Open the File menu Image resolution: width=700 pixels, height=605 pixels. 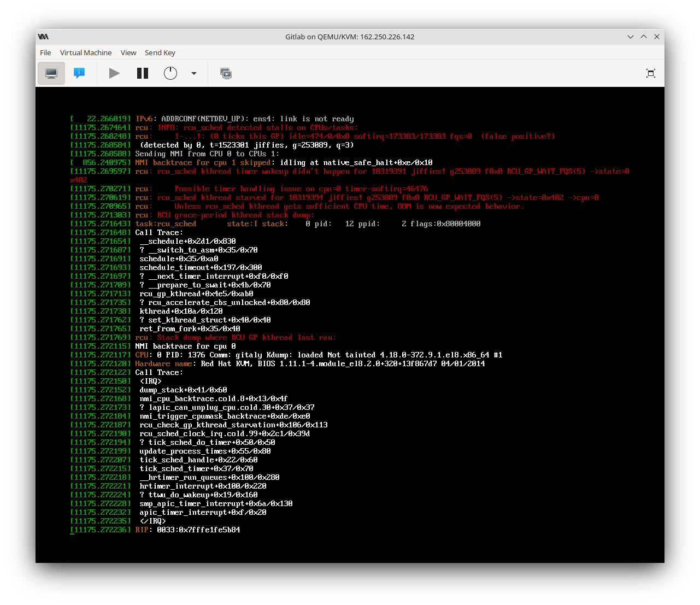pos(45,52)
